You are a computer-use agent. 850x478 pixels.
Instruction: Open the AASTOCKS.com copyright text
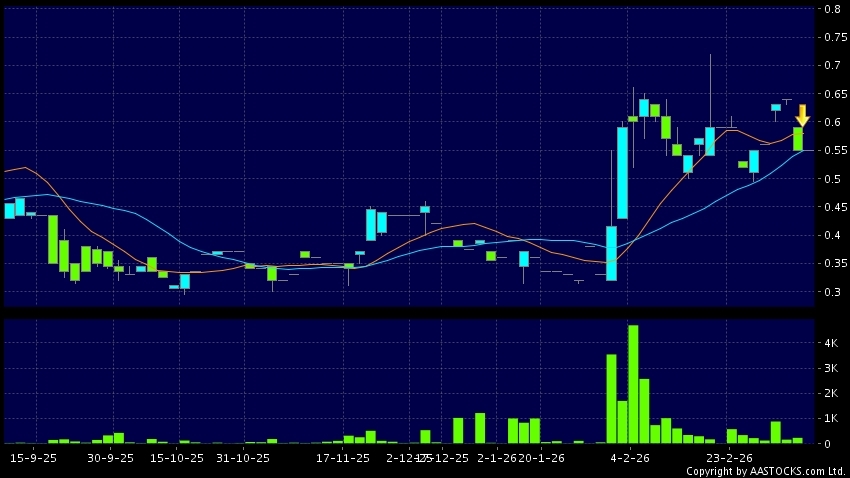[765, 471]
